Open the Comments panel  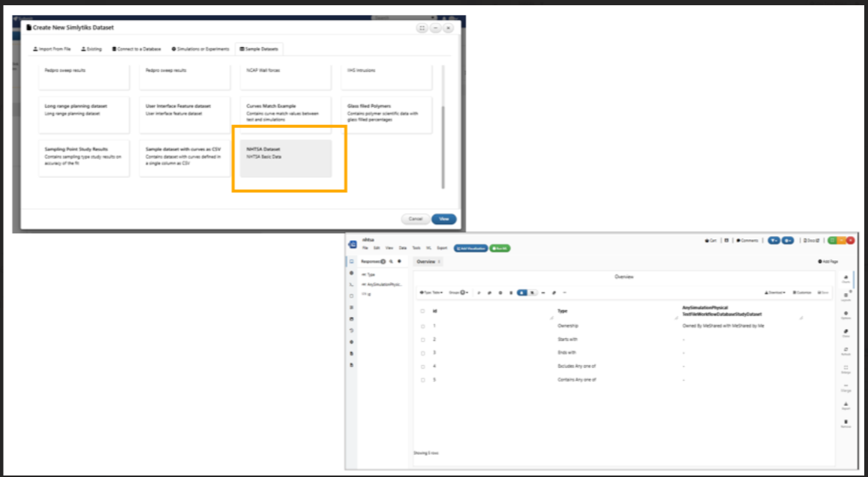pos(748,241)
